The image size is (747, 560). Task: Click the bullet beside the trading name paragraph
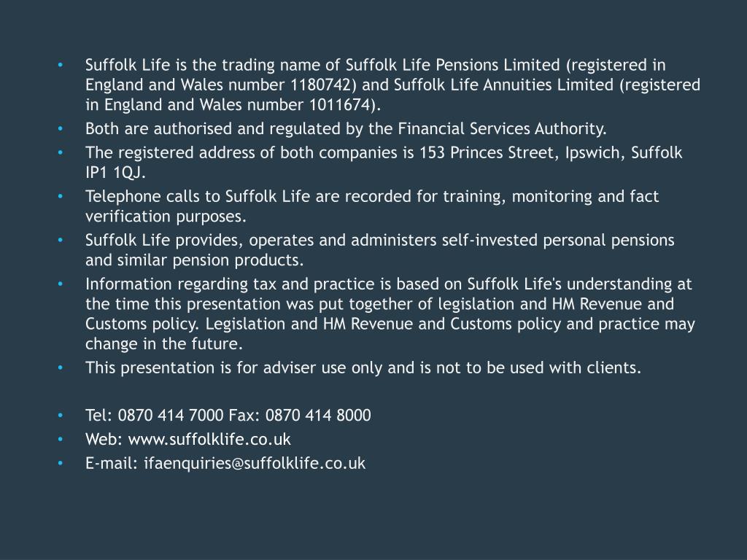click(x=60, y=65)
